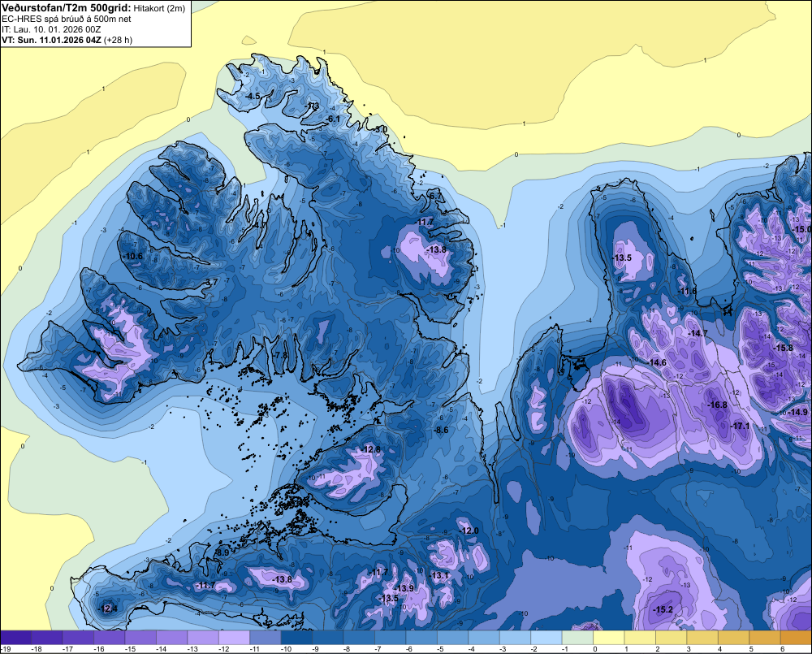Select legend swatch between -16 and -15
Viewport: 812px width, 654px height.
[x=110, y=638]
